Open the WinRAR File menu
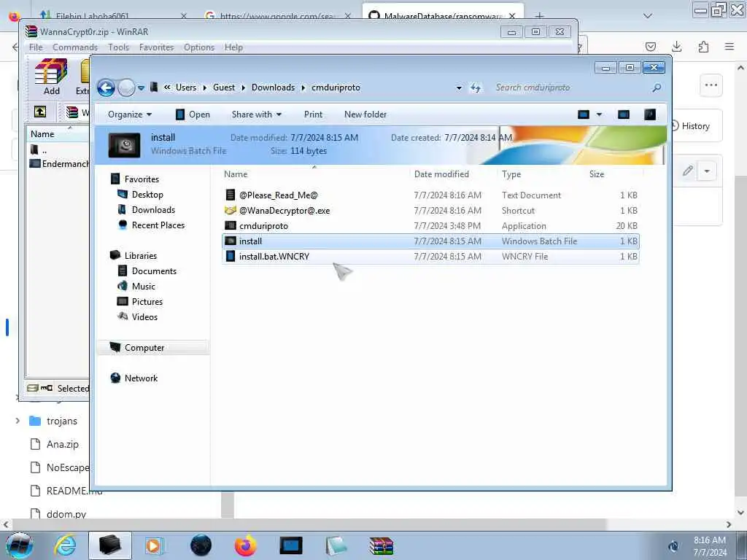 (x=36, y=47)
